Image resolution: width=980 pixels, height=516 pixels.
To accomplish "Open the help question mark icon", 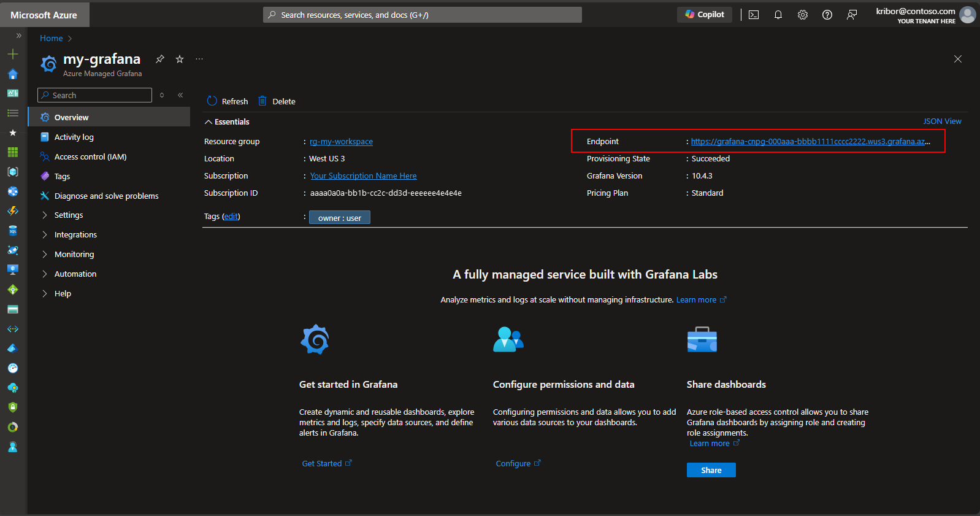I will (827, 15).
